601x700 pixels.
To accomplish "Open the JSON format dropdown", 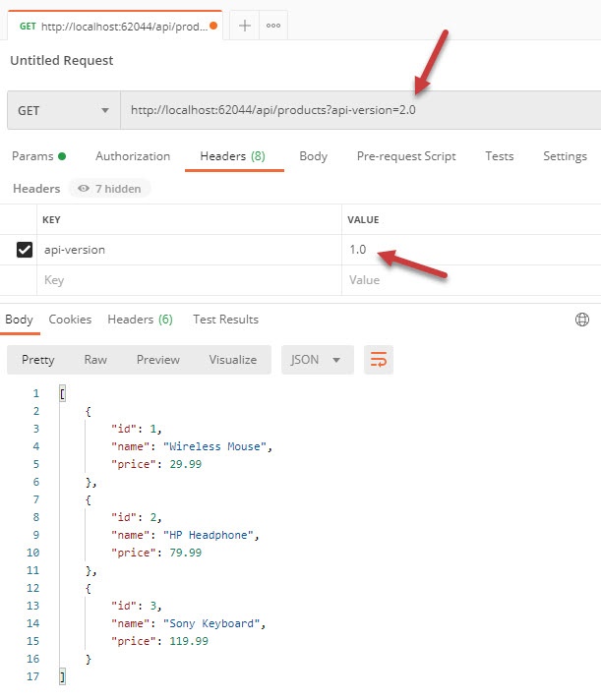I will point(317,360).
